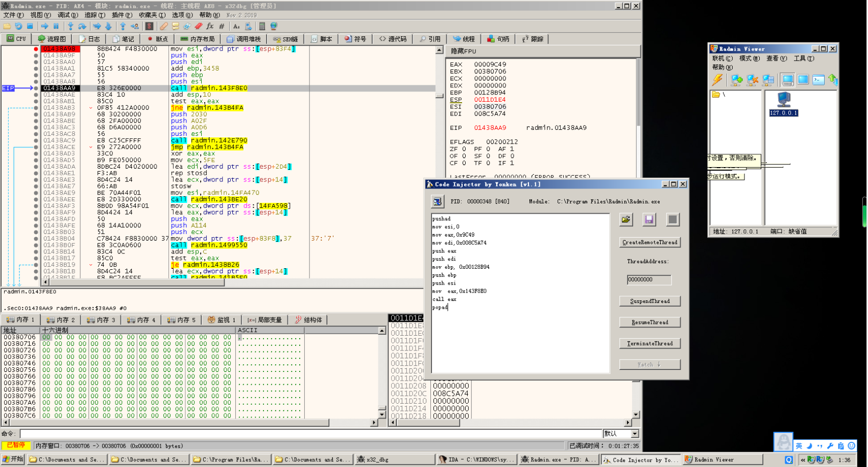Open the variables hash icon
Screen dimensions: 868x467
(x=222, y=26)
